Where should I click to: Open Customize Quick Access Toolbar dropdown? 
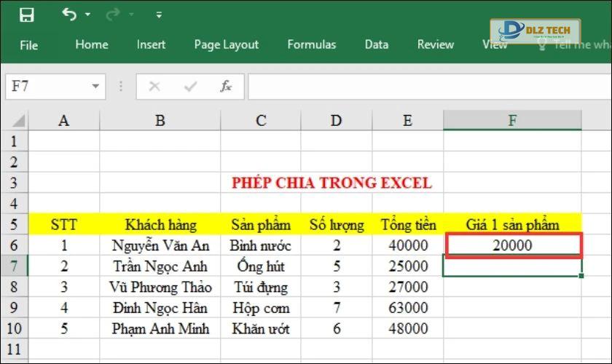coord(159,15)
